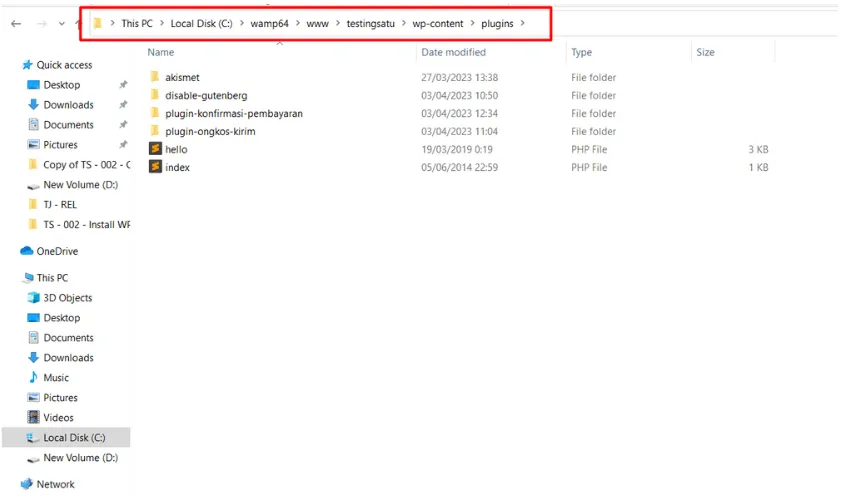The image size is (841, 497).
Task: Expand chevron after plugins breadcrumb
Action: (522, 23)
